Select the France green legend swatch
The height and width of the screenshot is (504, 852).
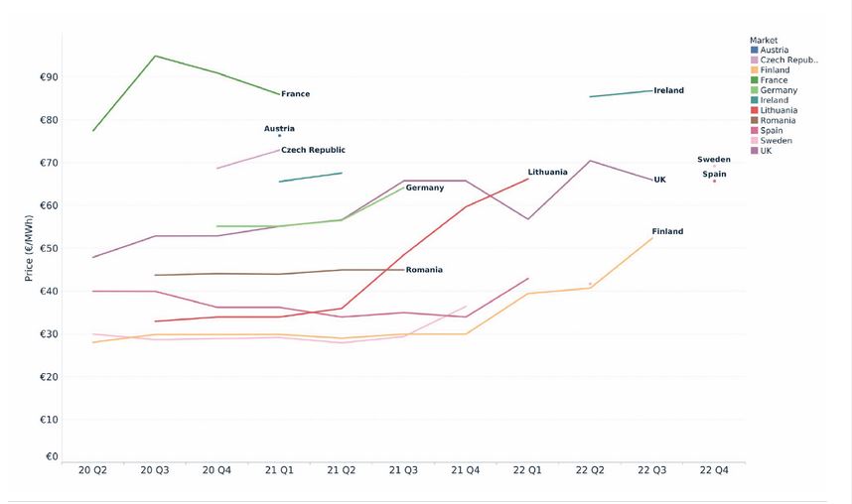point(754,79)
